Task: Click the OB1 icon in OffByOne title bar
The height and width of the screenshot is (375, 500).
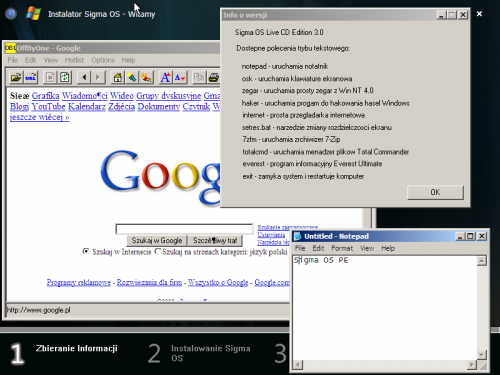Action: point(10,48)
